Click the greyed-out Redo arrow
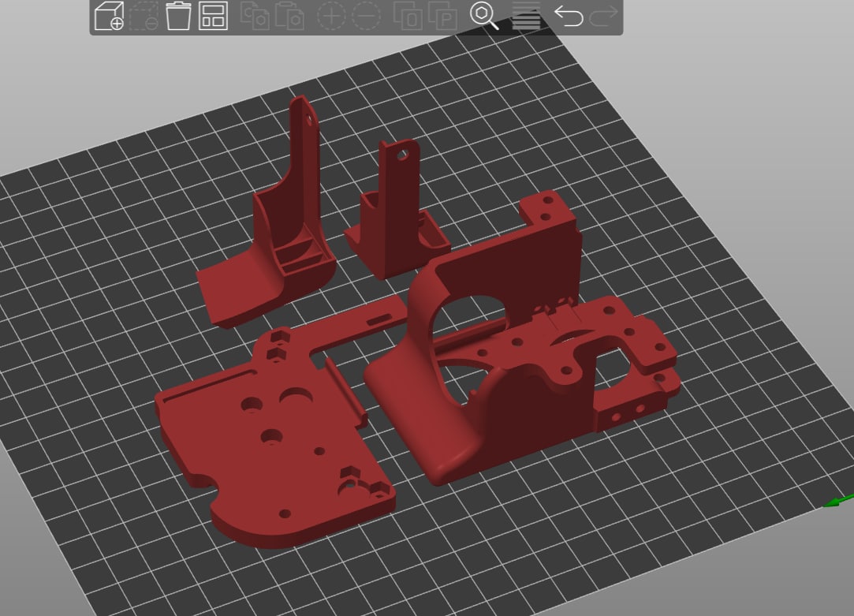This screenshot has height=616, width=854. 603,16
